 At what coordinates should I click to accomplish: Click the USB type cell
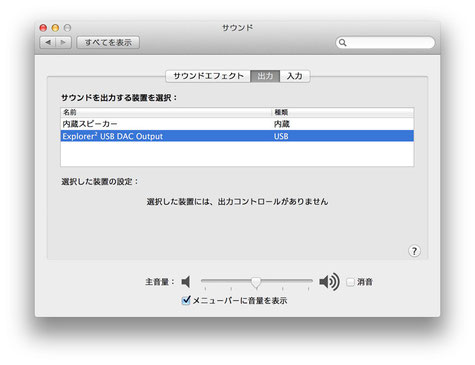click(x=281, y=136)
